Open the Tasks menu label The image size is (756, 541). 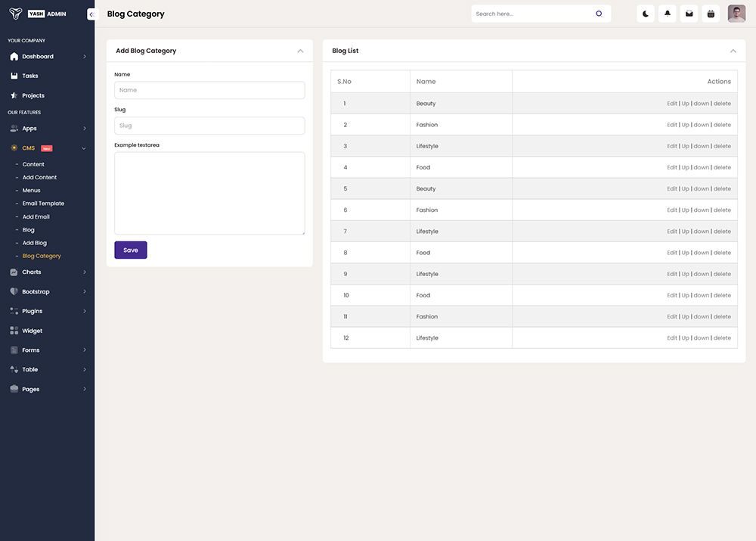pos(30,76)
